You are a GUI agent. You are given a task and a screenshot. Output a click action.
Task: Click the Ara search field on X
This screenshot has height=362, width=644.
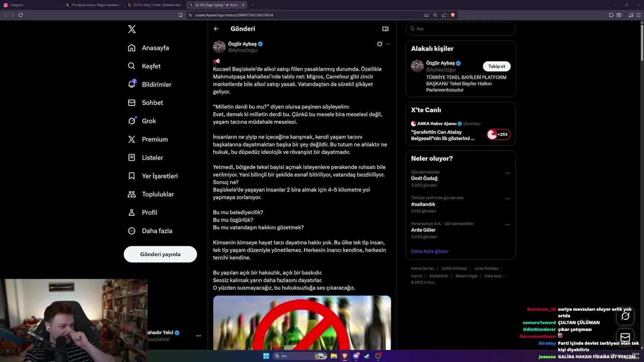(x=461, y=29)
